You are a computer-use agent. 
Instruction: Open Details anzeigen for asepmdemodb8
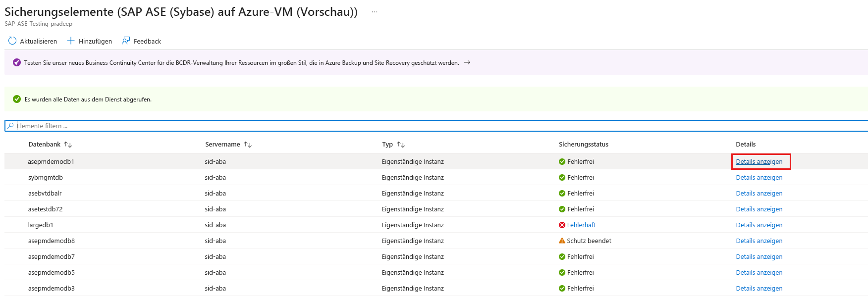[759, 241]
